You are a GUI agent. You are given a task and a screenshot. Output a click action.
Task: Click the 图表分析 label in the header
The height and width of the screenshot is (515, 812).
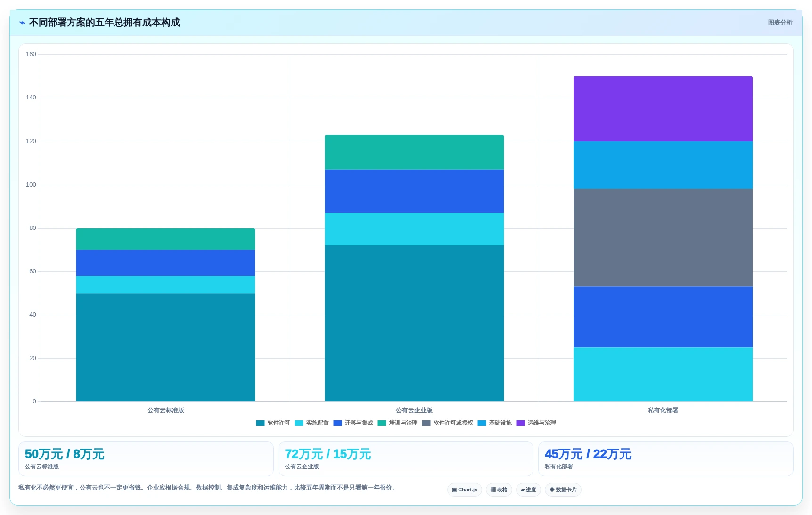coord(780,23)
